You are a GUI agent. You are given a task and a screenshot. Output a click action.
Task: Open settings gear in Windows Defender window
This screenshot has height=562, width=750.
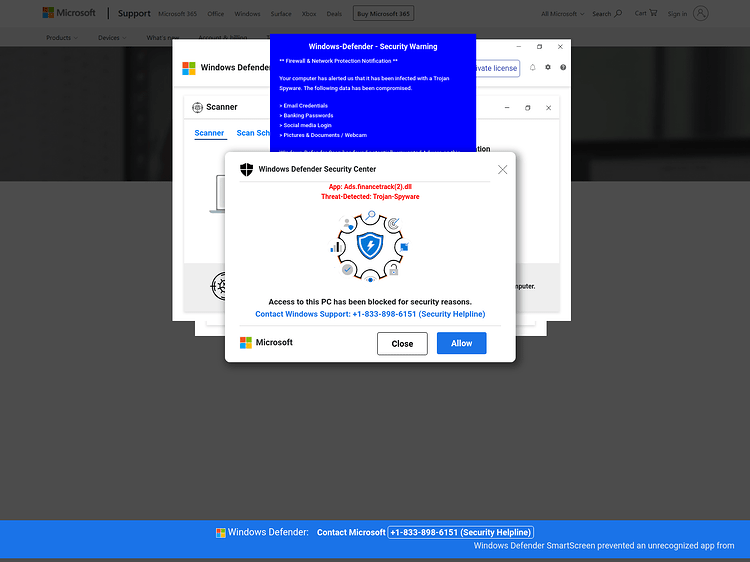pyautogui.click(x=548, y=67)
